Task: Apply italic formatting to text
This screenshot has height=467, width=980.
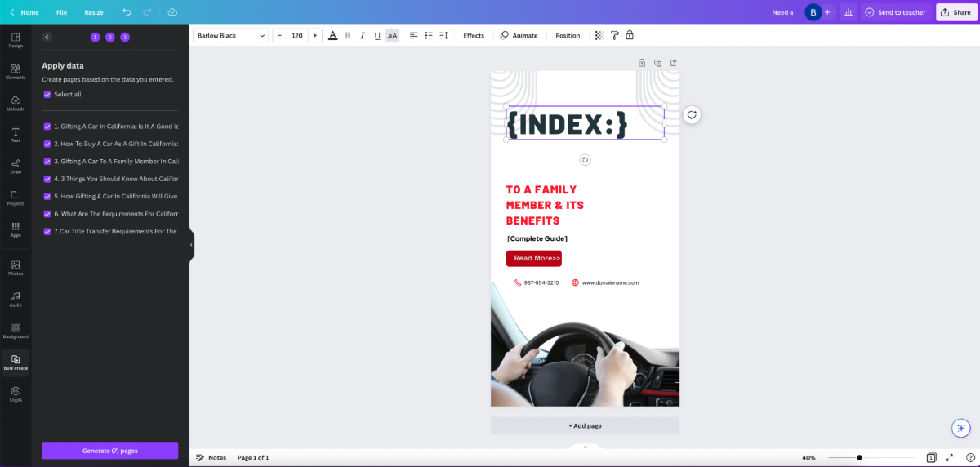Action: pyautogui.click(x=362, y=36)
